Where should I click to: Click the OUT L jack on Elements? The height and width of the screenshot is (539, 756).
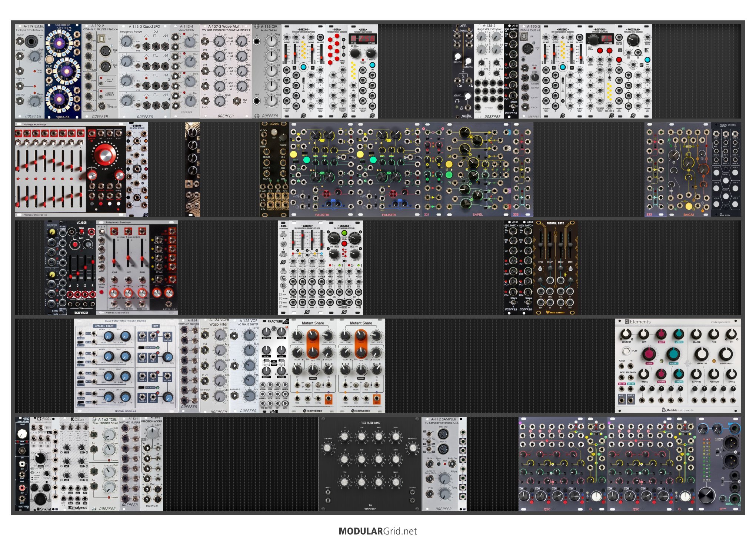(622, 400)
